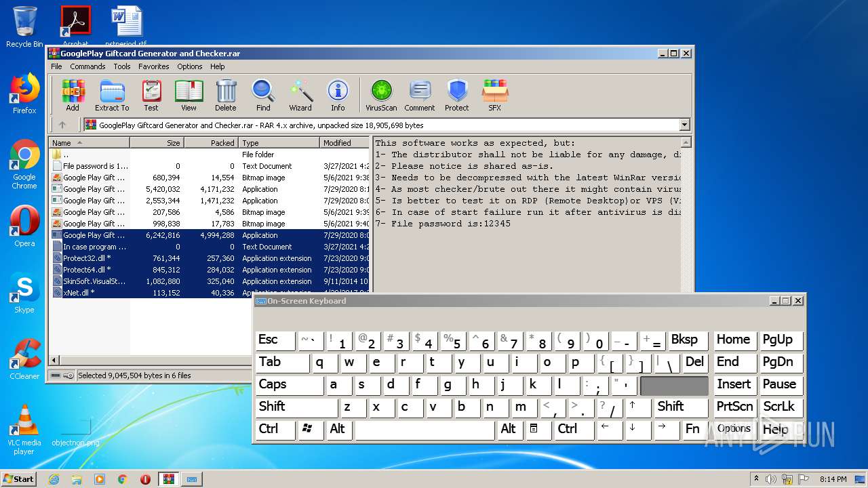Click the file list horizontal scrollbar left arrow
This screenshot has width=868, height=488.
(x=54, y=361)
